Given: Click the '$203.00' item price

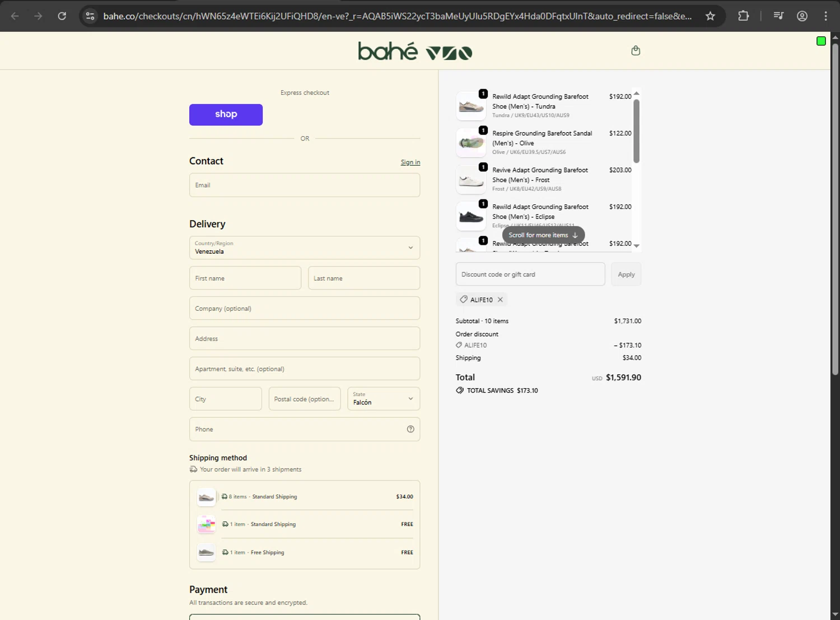Looking at the screenshot, I should (x=620, y=170).
